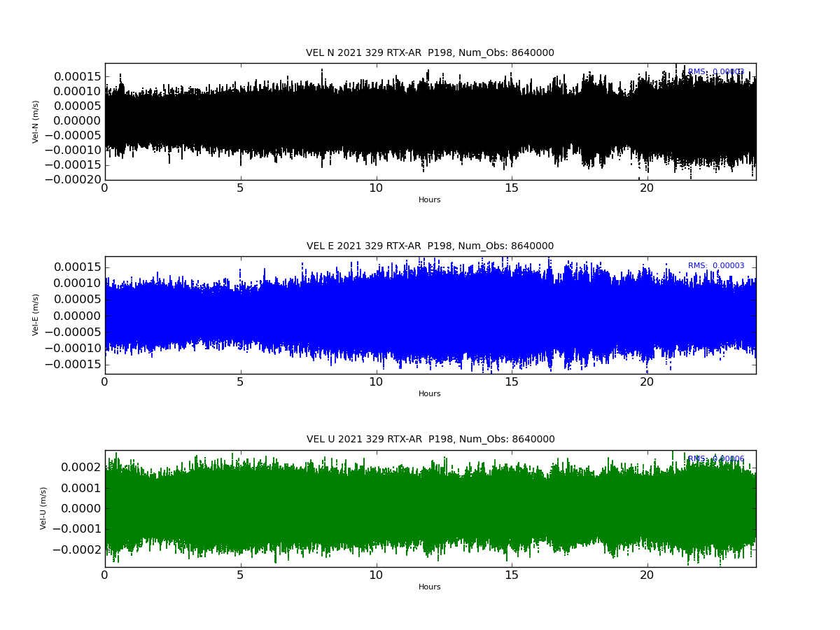Screen dimensions: 840x630
Task: Click the Hours label under the Vel-E plot
Action: point(430,394)
